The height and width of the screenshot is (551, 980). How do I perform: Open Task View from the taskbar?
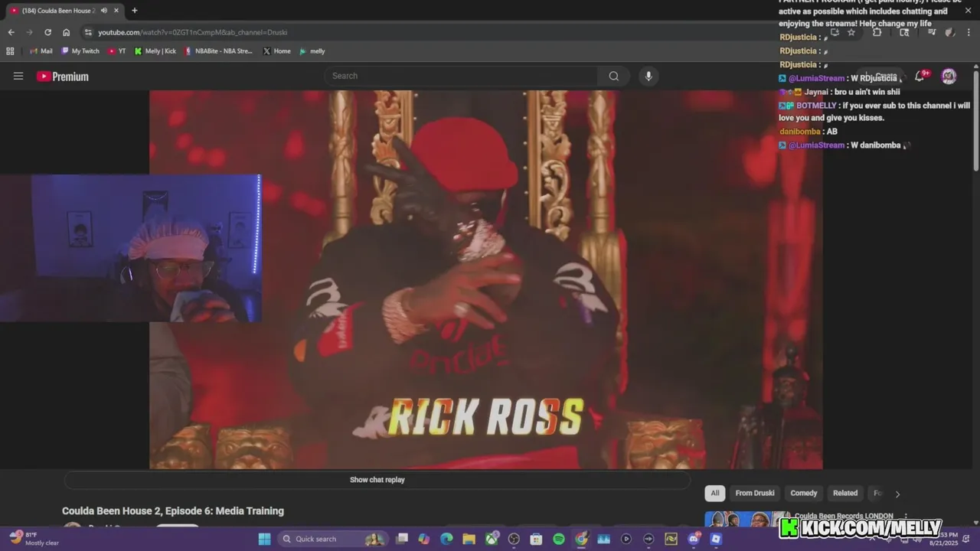coord(402,539)
